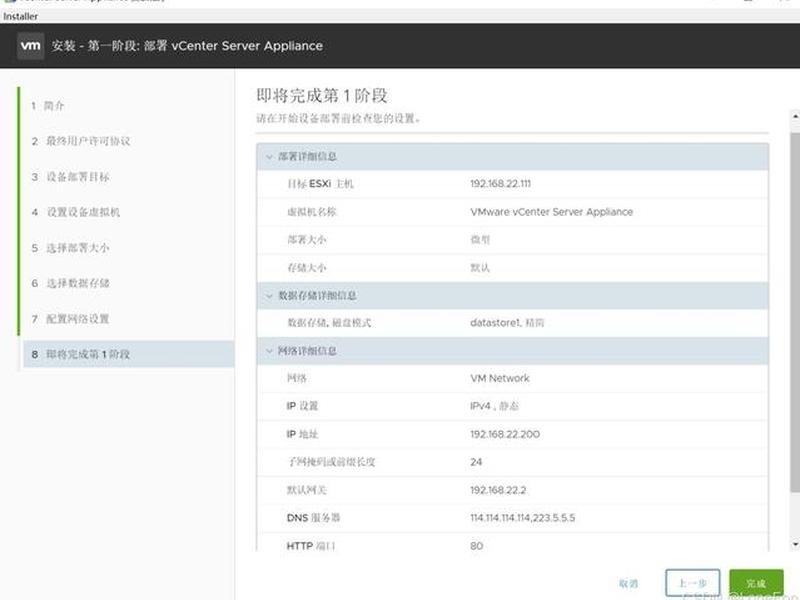
Task: Click the scrollbar down arrow
Action: point(795,545)
